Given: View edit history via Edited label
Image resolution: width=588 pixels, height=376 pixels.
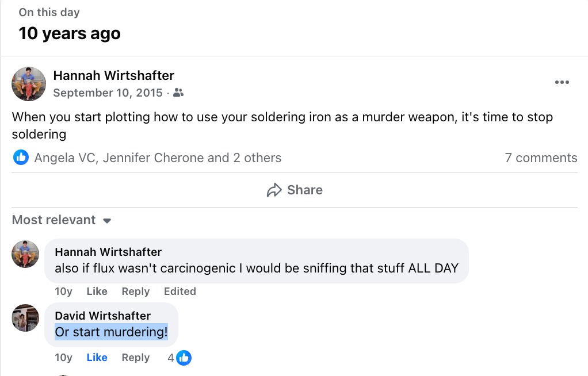Looking at the screenshot, I should coord(180,291).
